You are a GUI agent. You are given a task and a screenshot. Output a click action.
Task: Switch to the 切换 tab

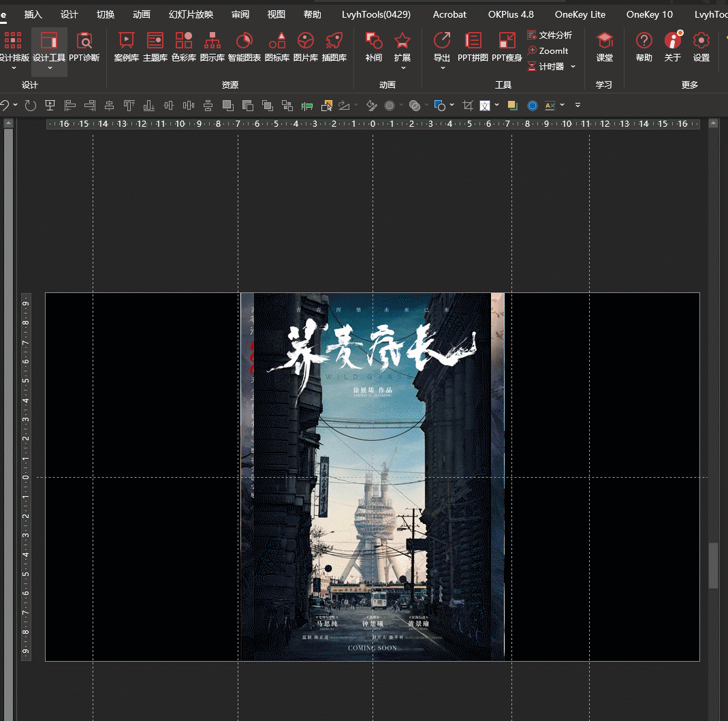coord(106,14)
